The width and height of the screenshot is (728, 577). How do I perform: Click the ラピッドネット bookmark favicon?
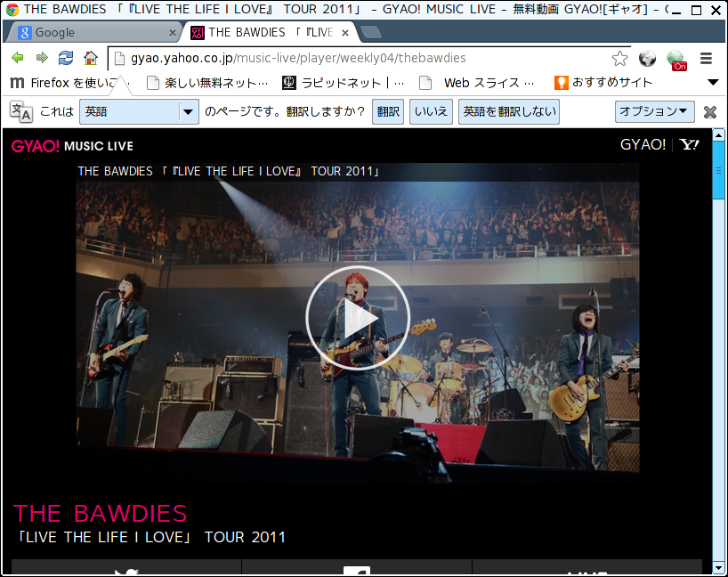[x=288, y=83]
